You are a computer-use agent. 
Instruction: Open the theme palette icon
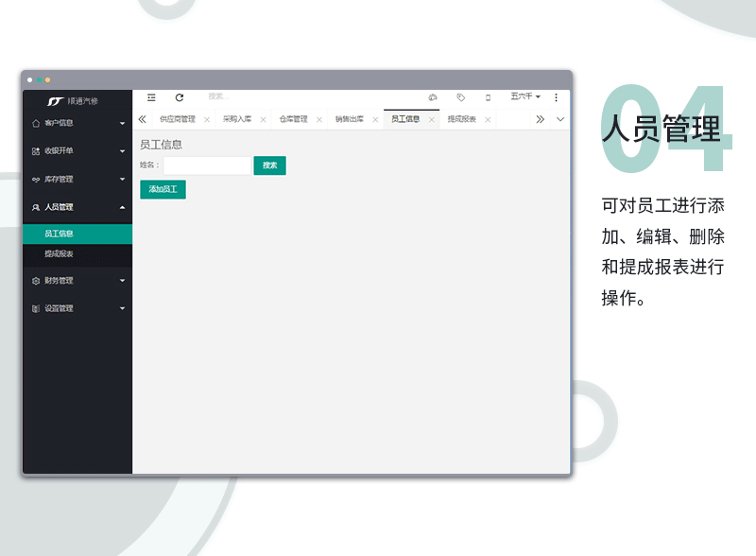click(x=433, y=97)
